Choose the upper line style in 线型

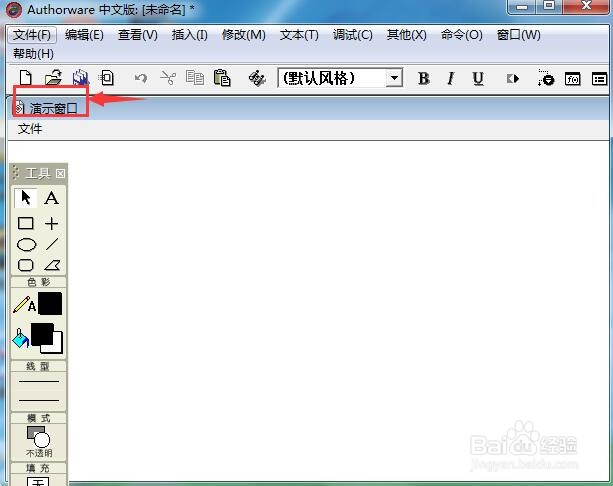tap(39, 381)
